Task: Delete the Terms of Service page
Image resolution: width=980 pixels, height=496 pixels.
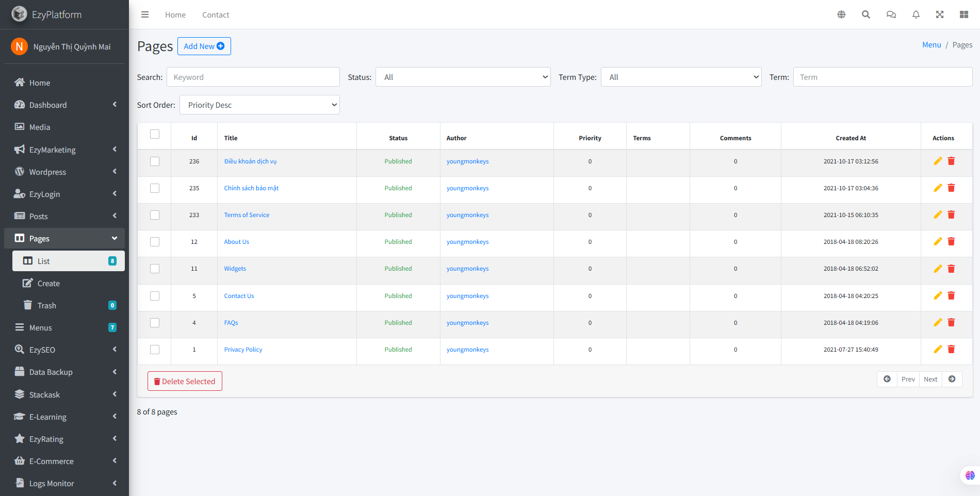Action: pos(951,215)
